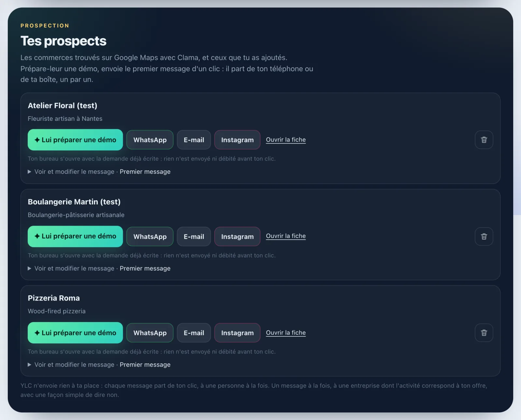Open the fiche link for Pizzeria Roma
Viewport: 521px width, 420px height.
tap(286, 333)
